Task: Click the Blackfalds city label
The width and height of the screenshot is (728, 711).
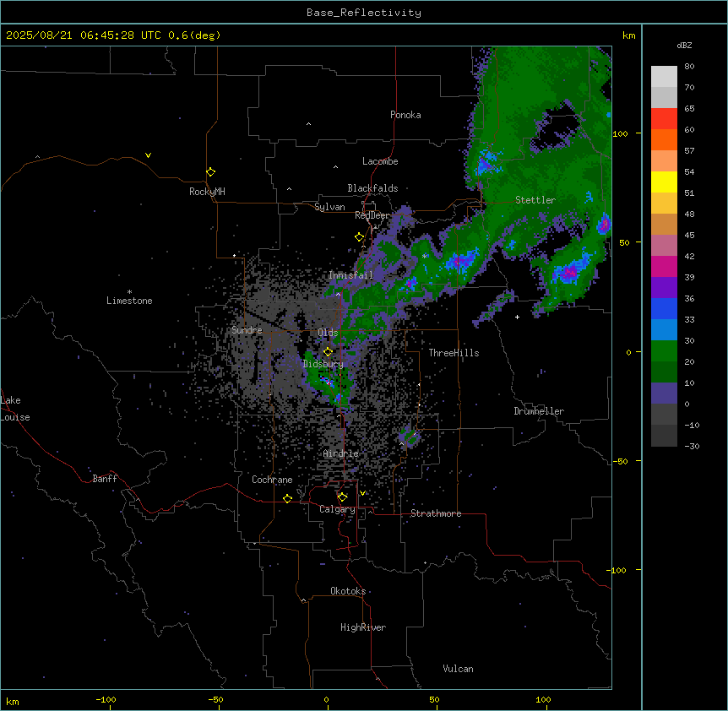Action: click(x=372, y=188)
